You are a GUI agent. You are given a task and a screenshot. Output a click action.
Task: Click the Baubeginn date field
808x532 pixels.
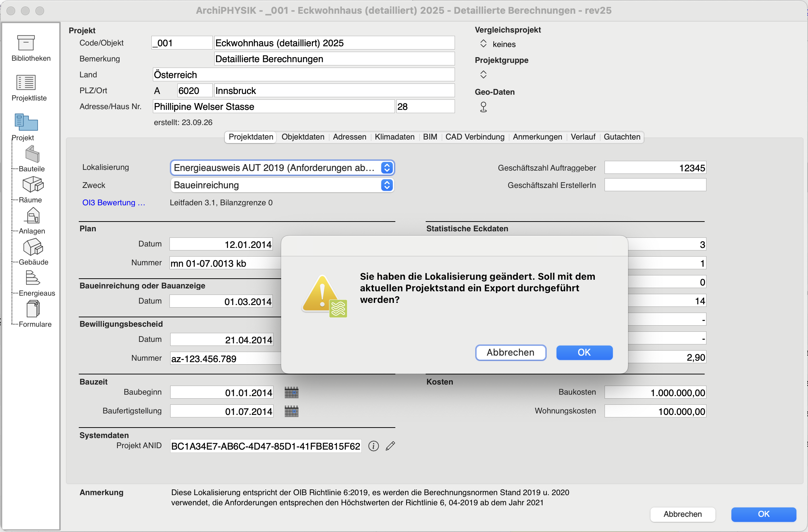[x=222, y=392]
